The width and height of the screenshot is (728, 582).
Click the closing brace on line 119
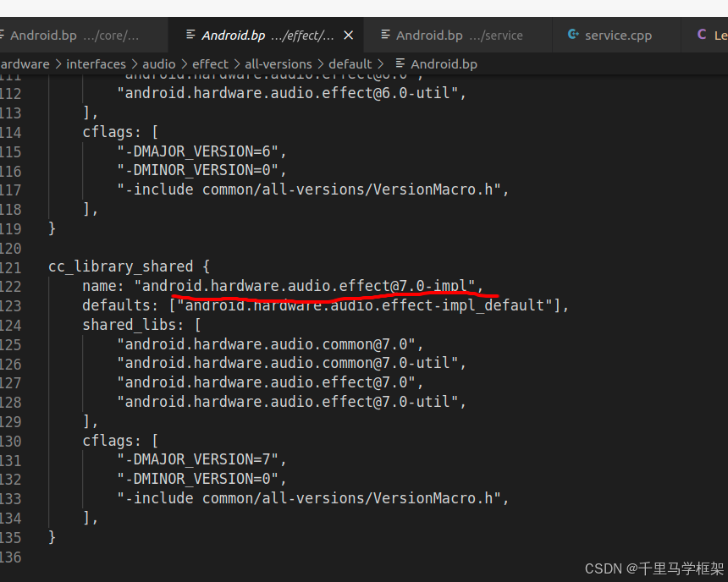[52, 228]
